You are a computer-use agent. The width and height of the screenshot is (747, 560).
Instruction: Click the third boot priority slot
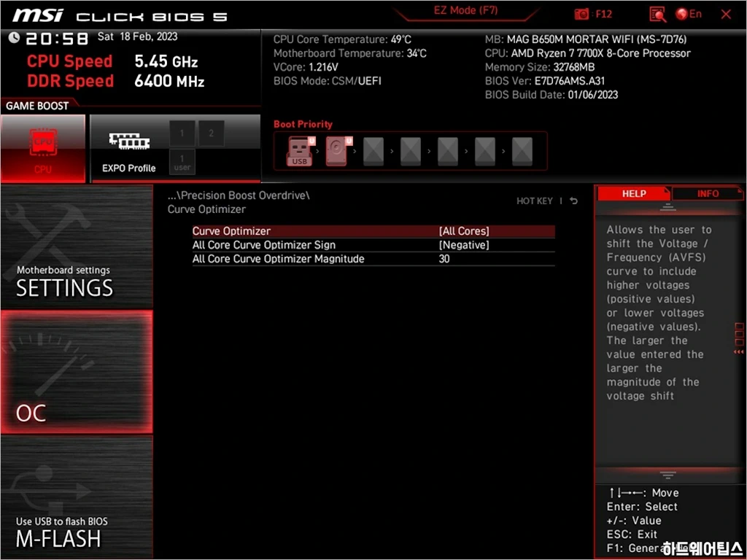pyautogui.click(x=373, y=152)
